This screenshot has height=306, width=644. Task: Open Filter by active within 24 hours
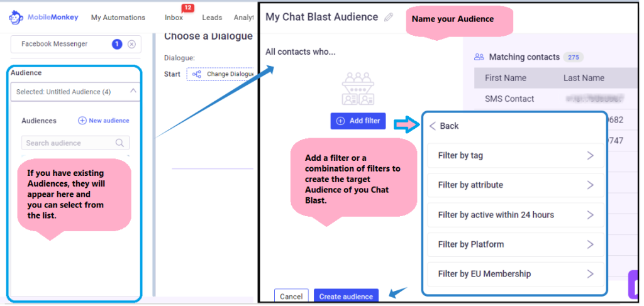tap(516, 215)
